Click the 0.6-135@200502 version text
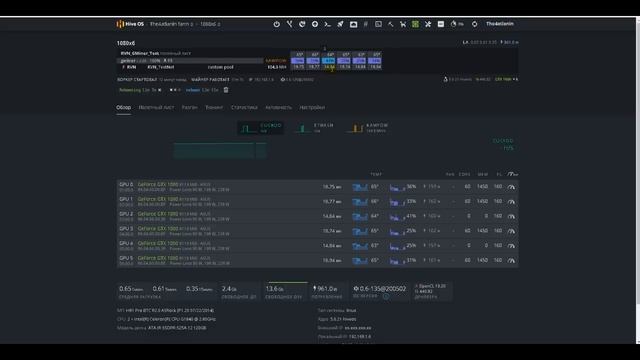Viewport: 640px width, 360px height. tap(383, 289)
